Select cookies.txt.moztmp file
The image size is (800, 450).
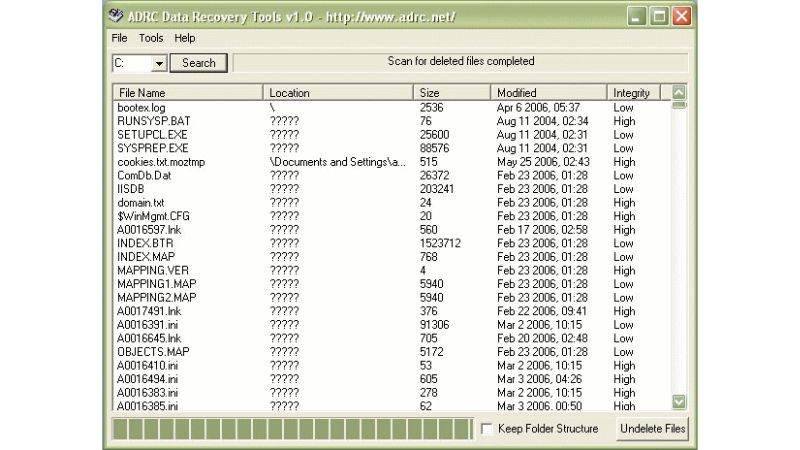pos(392,162)
